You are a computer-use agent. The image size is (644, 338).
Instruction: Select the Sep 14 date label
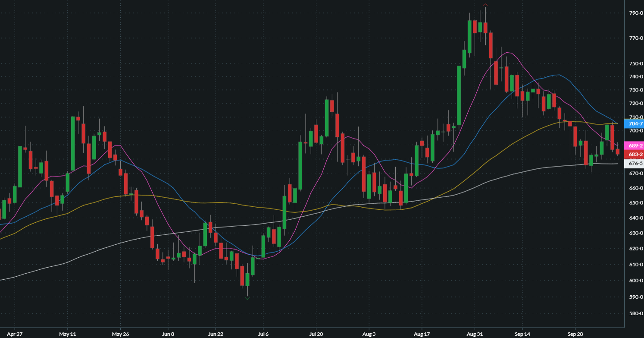[522, 334]
